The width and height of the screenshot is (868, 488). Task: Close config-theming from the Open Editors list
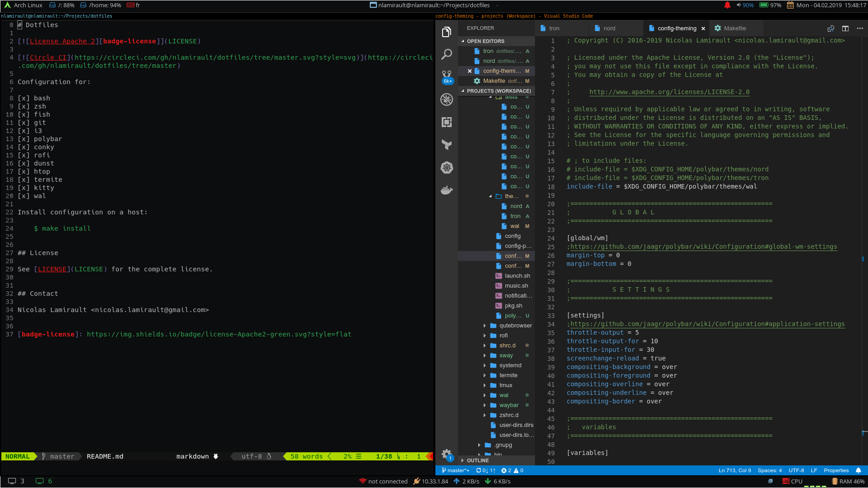pyautogui.click(x=469, y=71)
